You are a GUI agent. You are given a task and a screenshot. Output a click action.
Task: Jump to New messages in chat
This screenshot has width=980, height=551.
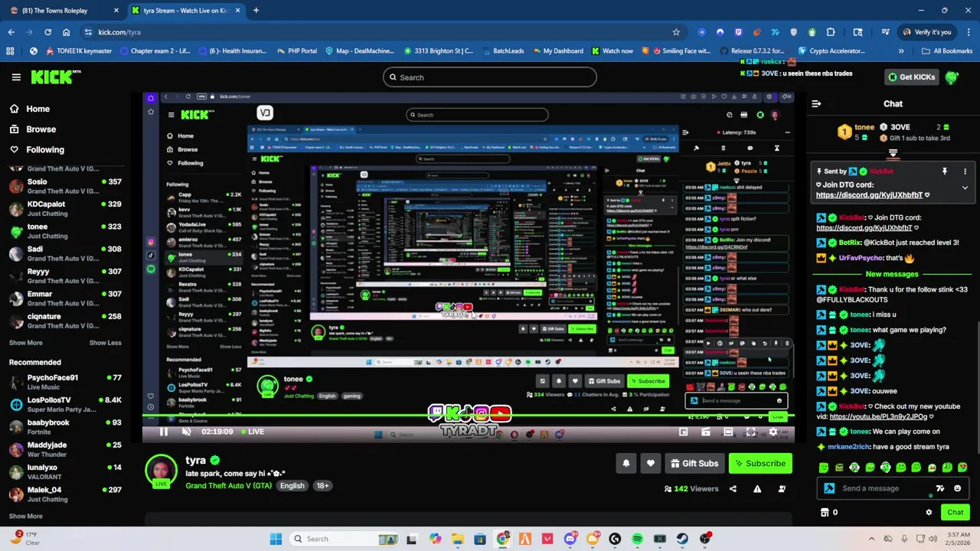coord(892,274)
